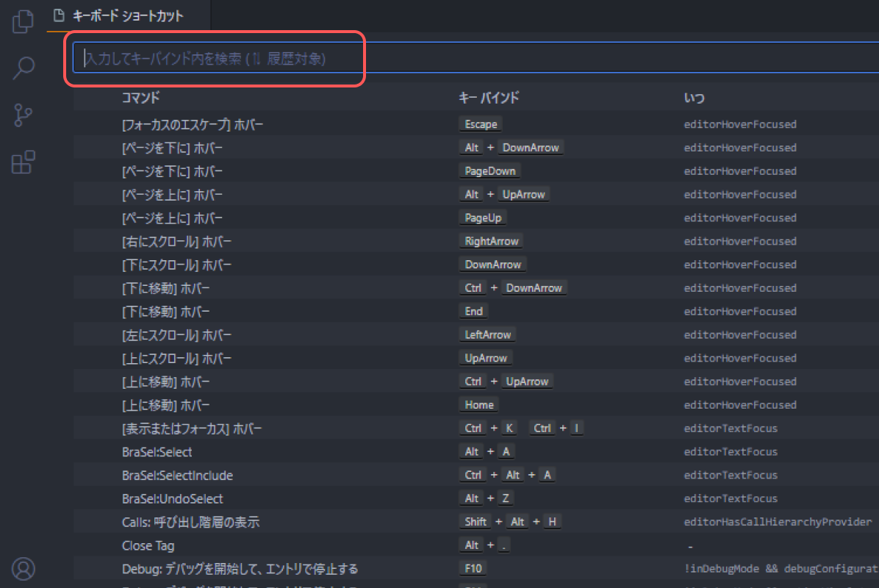Open the Explorer view in the sidebar

[x=23, y=21]
